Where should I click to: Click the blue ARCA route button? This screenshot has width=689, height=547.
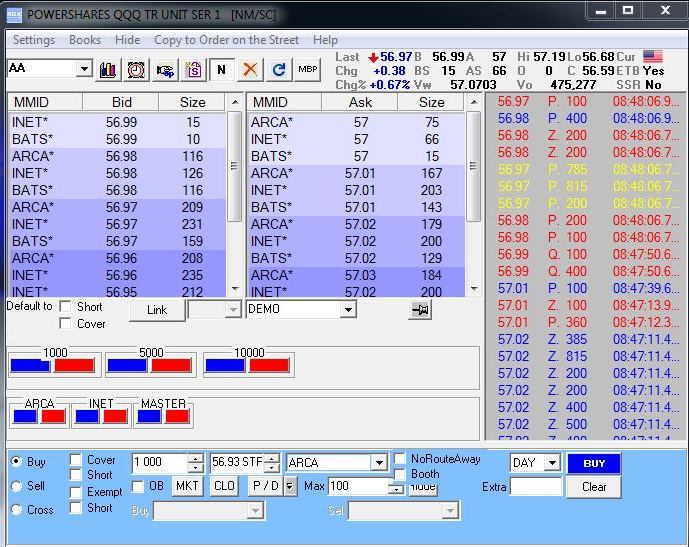pyautogui.click(x=25, y=416)
